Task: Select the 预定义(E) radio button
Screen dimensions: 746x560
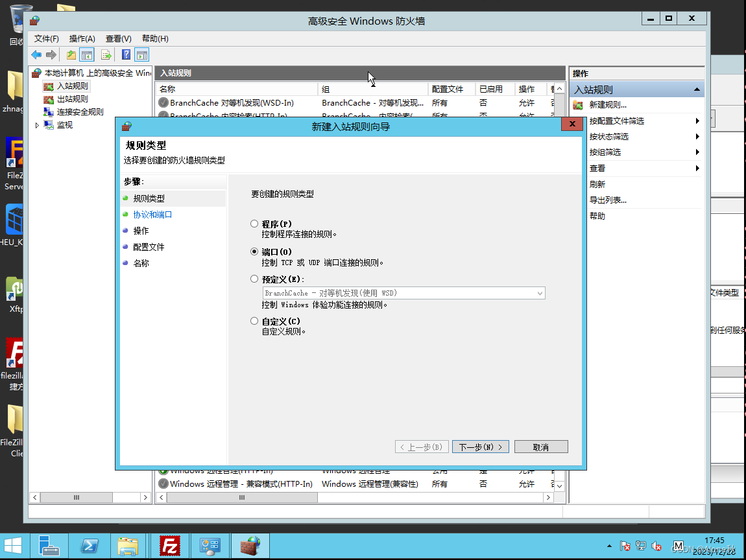Action: pyautogui.click(x=254, y=279)
